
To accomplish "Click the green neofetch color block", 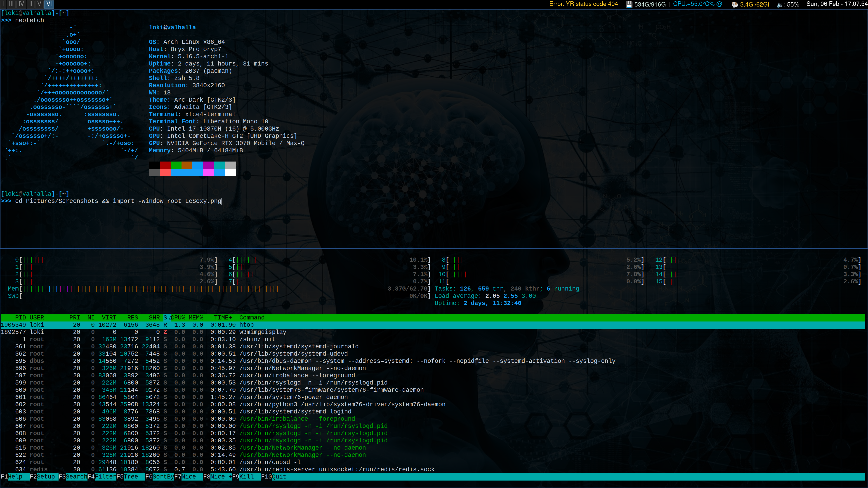I will coord(176,165).
